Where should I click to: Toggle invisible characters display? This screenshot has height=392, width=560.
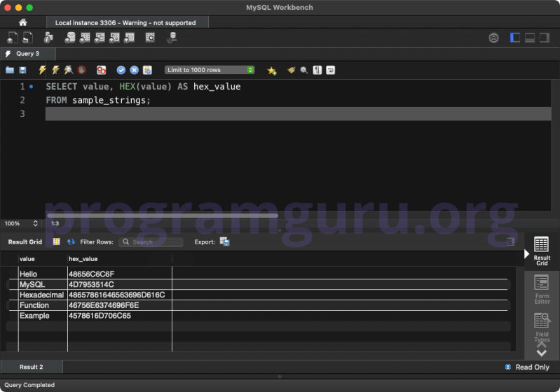click(x=317, y=70)
